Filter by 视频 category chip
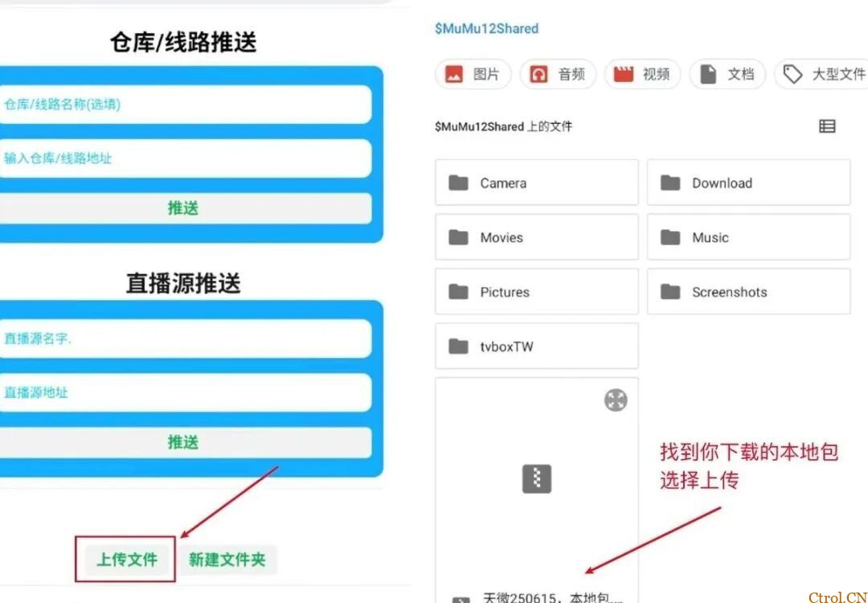The width and height of the screenshot is (868, 603). tap(642, 74)
